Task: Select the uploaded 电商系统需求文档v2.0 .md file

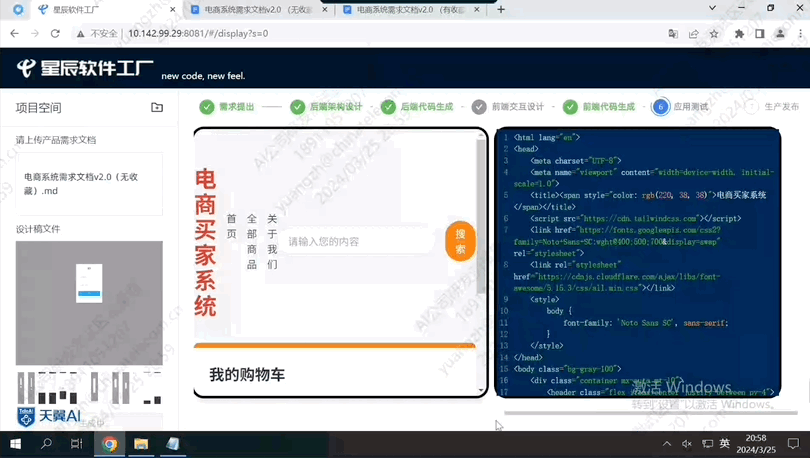Action: point(89,184)
